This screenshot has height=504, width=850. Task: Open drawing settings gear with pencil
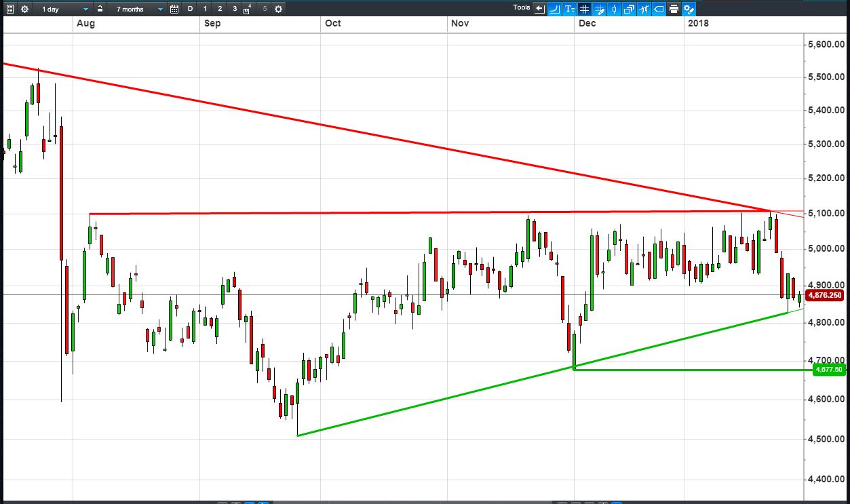pyautogui.click(x=689, y=9)
